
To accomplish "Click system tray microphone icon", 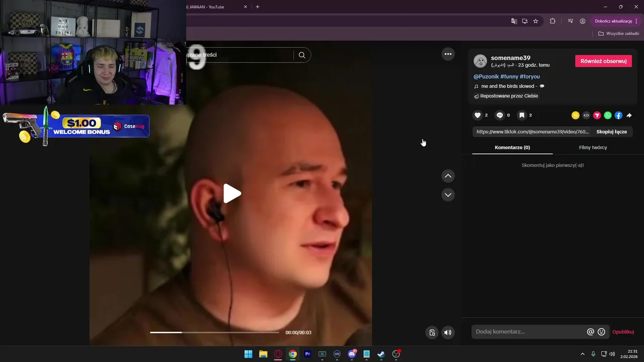I will point(594,354).
